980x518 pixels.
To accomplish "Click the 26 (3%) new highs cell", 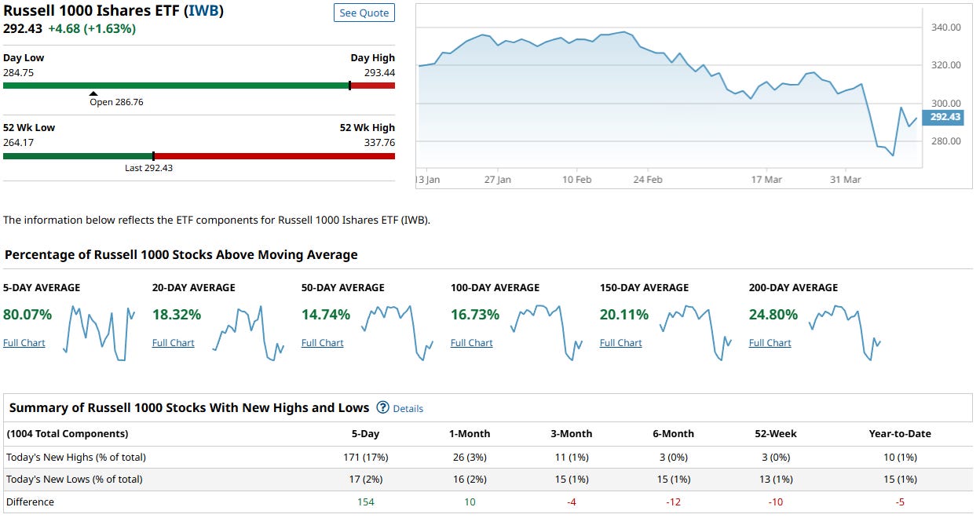I will [469, 458].
